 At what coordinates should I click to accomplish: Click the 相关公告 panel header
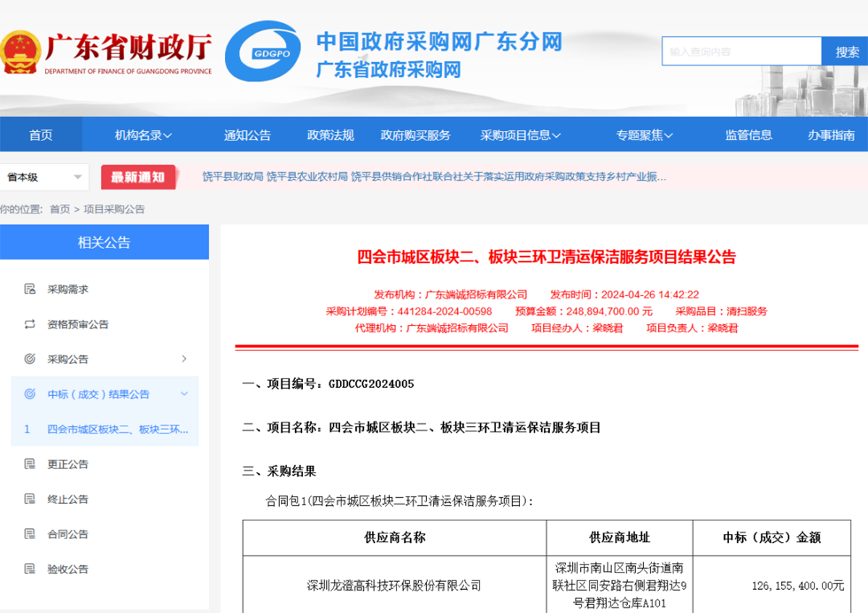click(x=104, y=242)
